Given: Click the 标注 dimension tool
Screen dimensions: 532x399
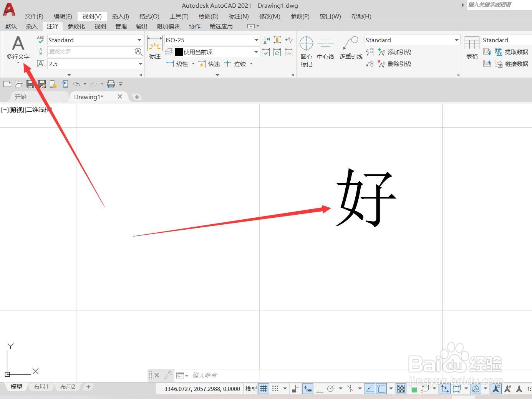Looking at the screenshot, I should 155,48.
